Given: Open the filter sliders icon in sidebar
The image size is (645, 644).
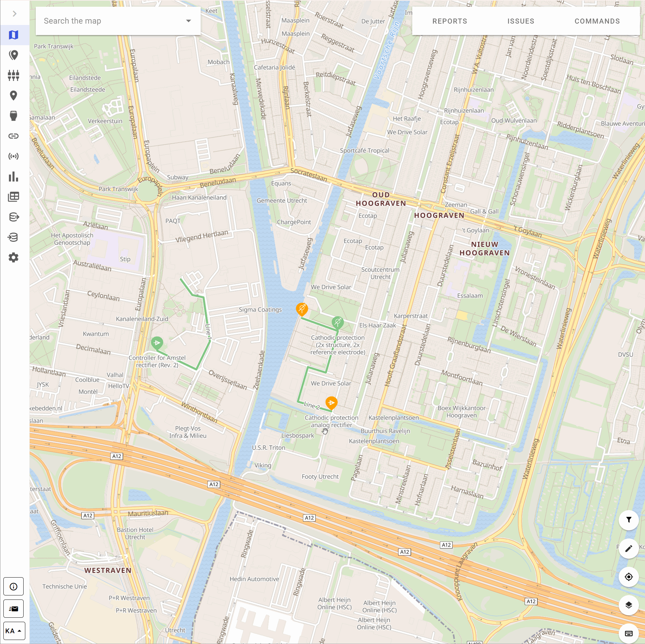Looking at the screenshot, I should coord(13,76).
